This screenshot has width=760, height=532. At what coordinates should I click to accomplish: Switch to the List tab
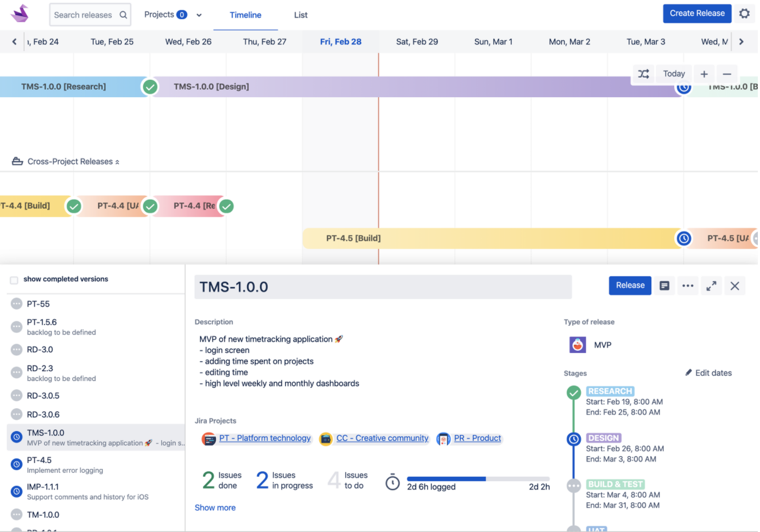300,15
